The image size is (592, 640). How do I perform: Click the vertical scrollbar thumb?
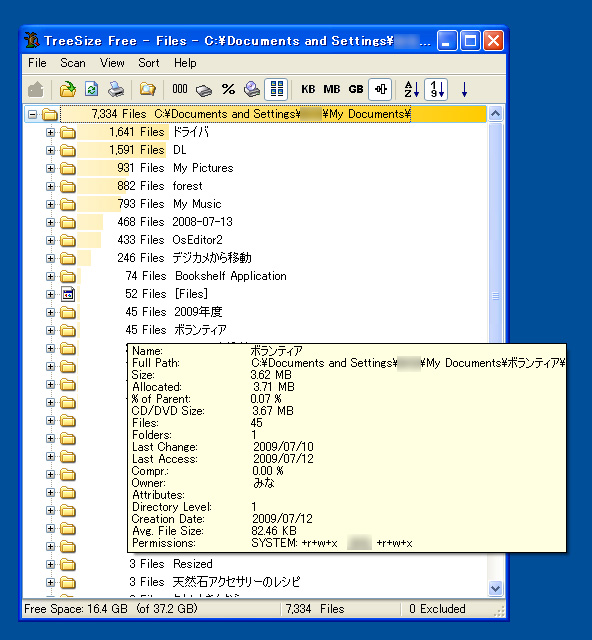click(x=496, y=296)
